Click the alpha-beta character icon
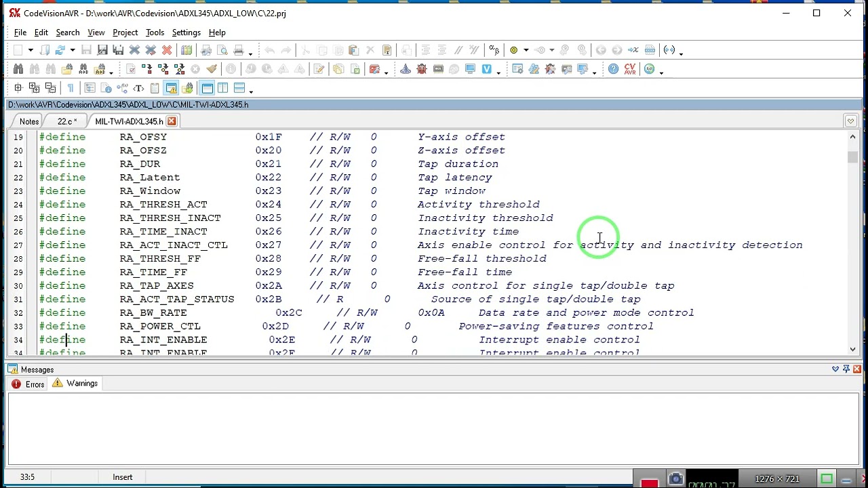Image resolution: width=868 pixels, height=488 pixels. pos(494,50)
